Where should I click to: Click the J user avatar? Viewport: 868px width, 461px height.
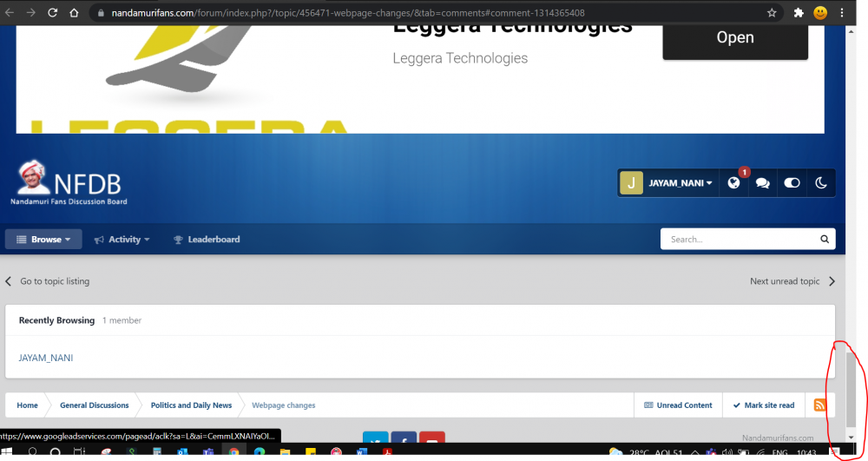(x=631, y=183)
